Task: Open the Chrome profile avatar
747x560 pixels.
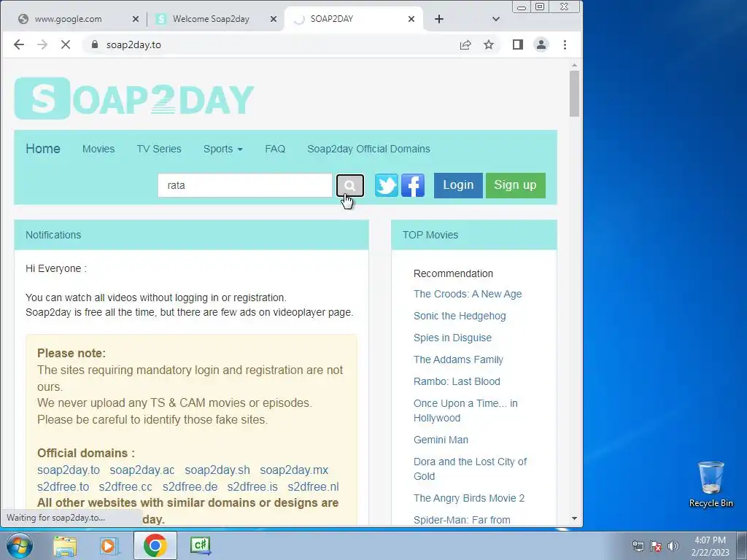Action: pyautogui.click(x=541, y=44)
